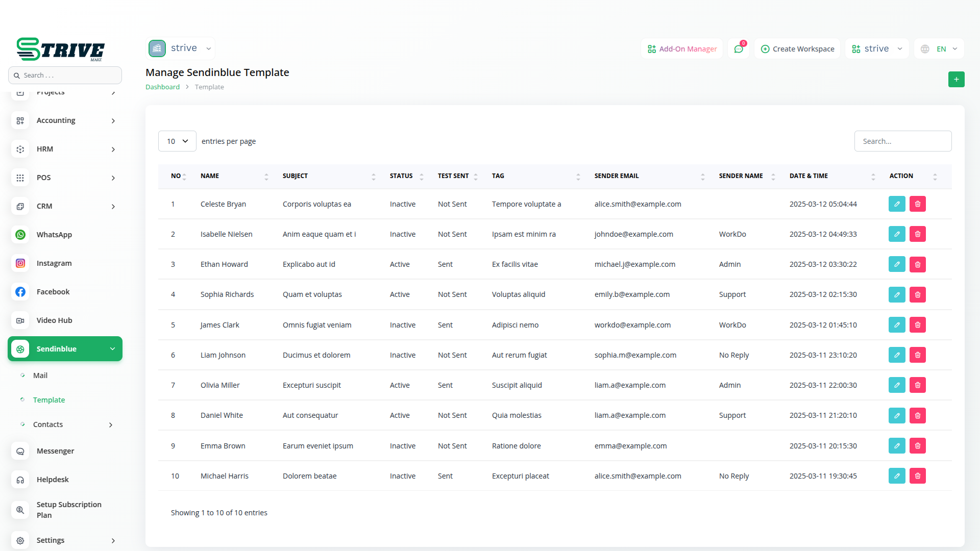Click green plus create template button
Viewport: 980px width, 551px height.
[x=956, y=79]
